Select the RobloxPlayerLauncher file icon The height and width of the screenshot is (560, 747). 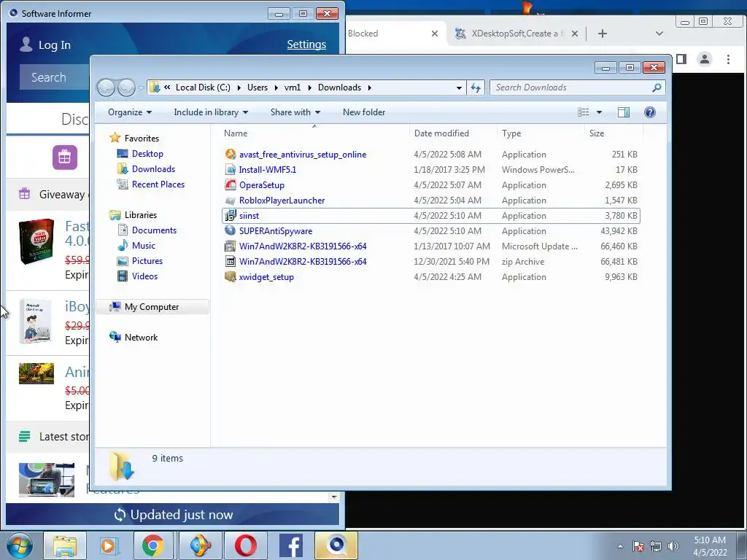[231, 201]
